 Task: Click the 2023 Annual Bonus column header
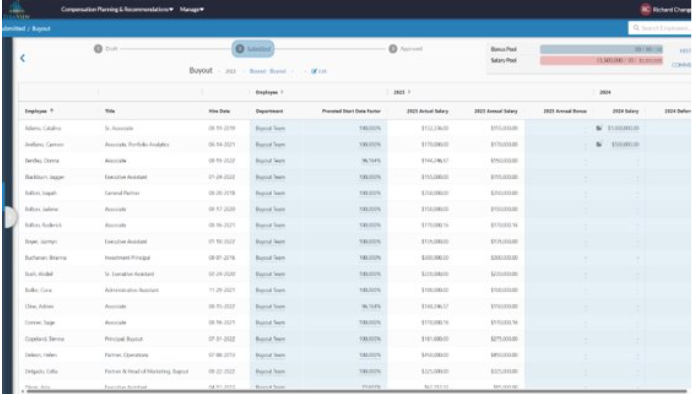point(565,111)
